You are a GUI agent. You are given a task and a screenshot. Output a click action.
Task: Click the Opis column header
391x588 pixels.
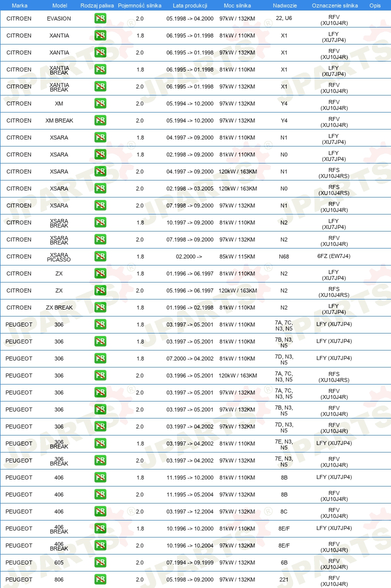pyautogui.click(x=375, y=5)
